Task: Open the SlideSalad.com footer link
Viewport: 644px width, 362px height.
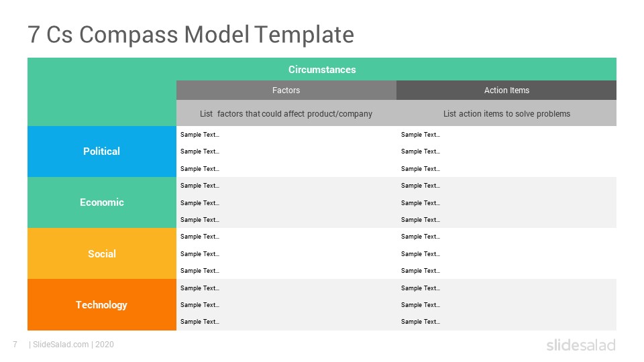Action: click(x=61, y=345)
